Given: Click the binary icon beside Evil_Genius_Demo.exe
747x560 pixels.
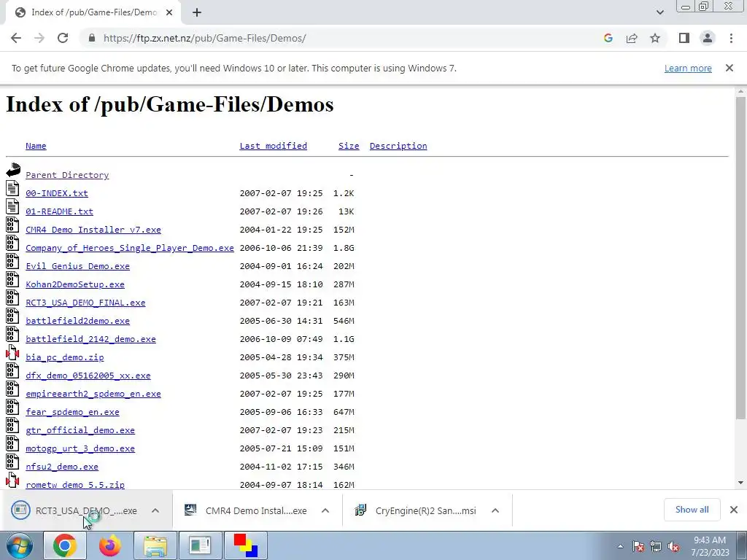Looking at the screenshot, I should pos(12,260).
